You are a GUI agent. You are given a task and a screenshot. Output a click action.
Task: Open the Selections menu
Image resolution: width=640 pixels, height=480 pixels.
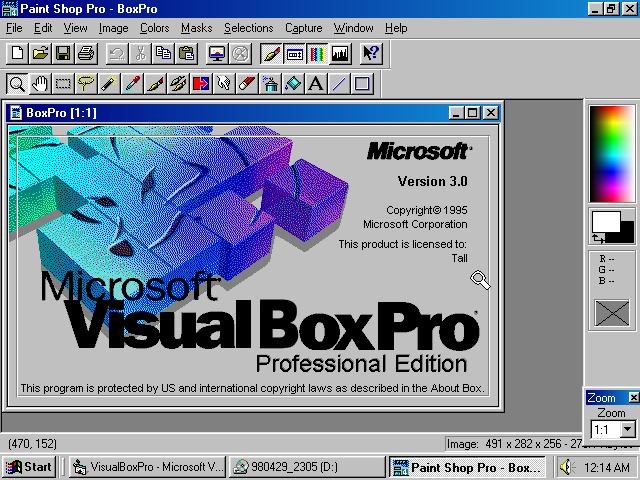248,28
